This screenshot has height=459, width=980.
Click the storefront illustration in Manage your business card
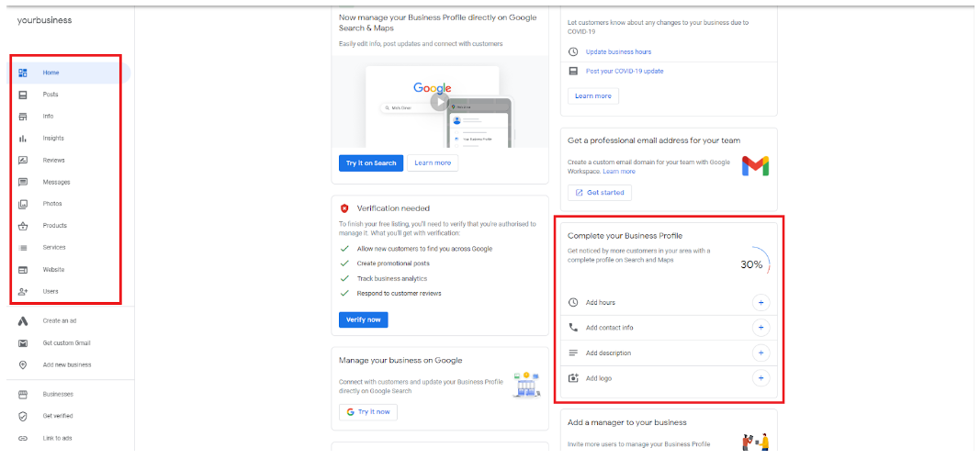click(x=527, y=385)
